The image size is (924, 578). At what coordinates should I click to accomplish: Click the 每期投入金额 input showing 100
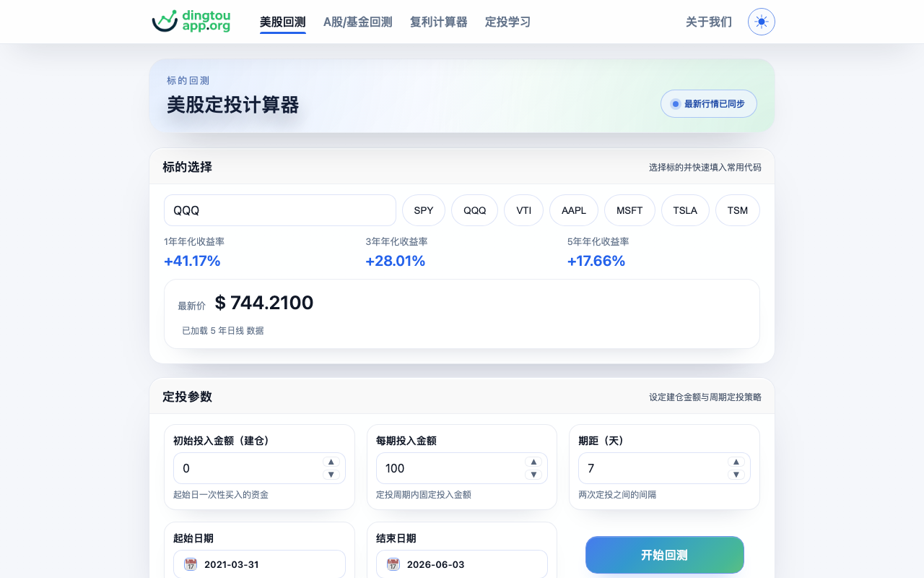point(462,468)
